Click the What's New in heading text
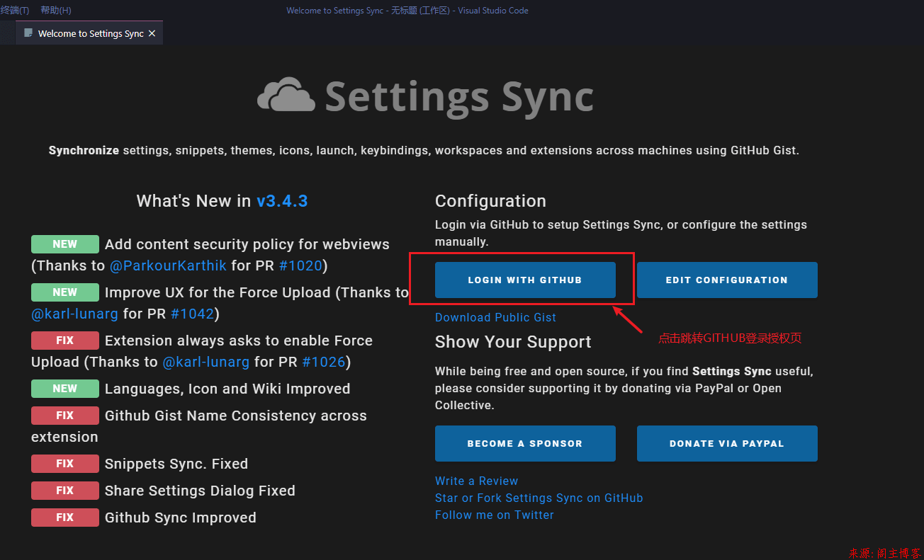The image size is (924, 560). (193, 201)
